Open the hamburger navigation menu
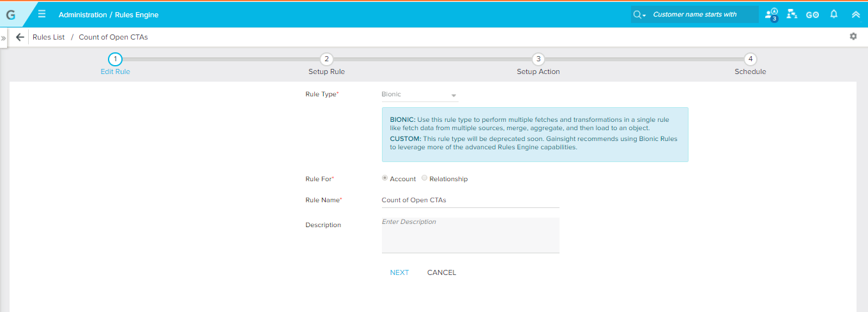 [x=42, y=14]
